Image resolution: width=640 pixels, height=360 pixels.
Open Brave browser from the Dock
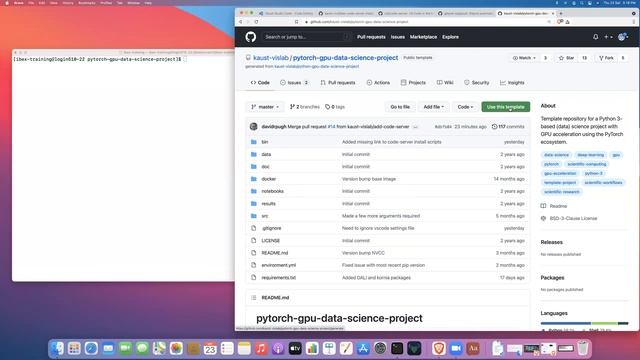(x=439, y=348)
